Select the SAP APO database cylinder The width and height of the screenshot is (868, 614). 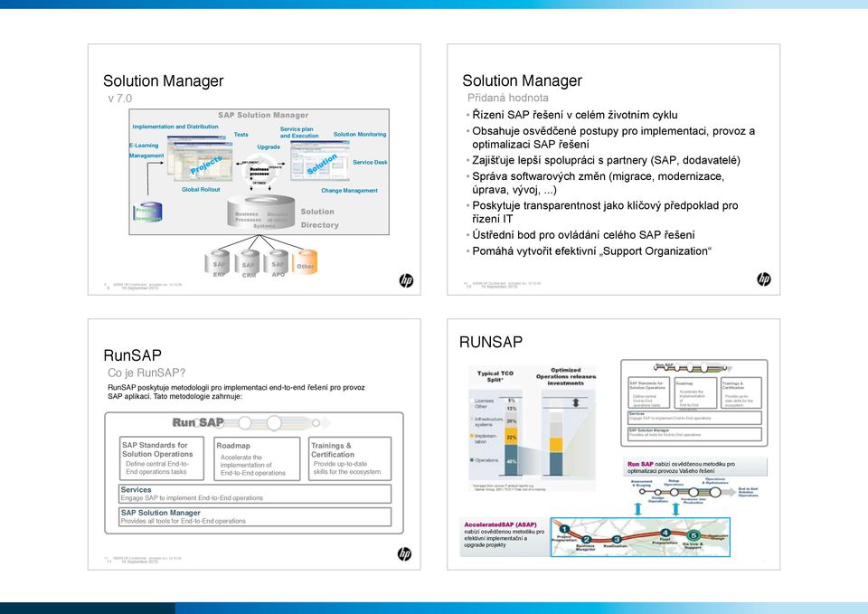point(277,263)
